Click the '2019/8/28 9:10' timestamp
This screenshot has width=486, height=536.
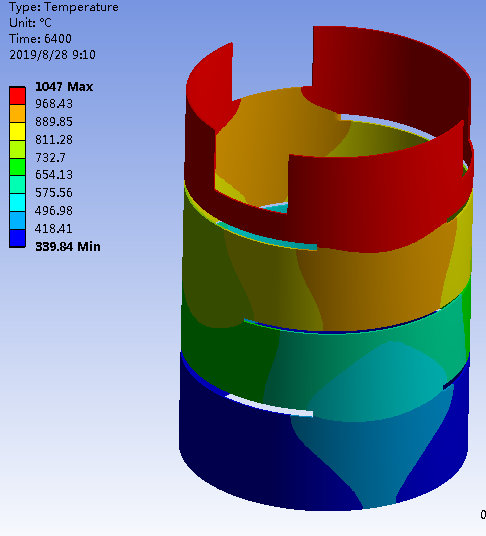(x=53, y=55)
